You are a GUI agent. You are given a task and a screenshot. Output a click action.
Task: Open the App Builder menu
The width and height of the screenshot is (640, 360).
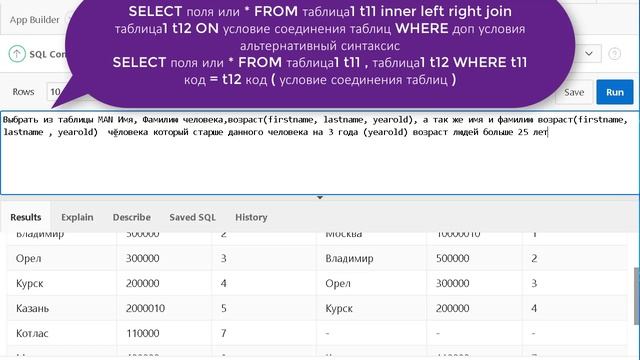(x=34, y=20)
